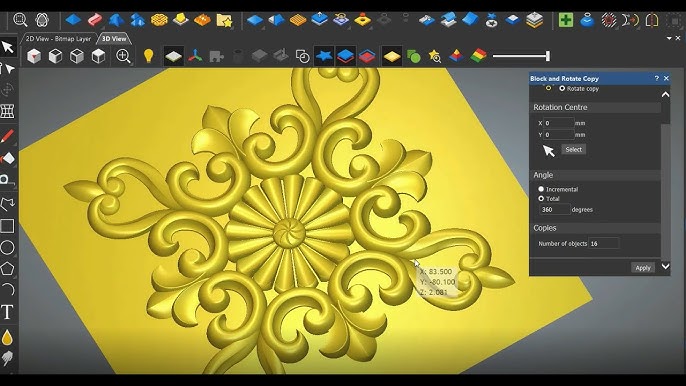Select the Text tool
This screenshot has width=686, height=386.
(x=7, y=312)
